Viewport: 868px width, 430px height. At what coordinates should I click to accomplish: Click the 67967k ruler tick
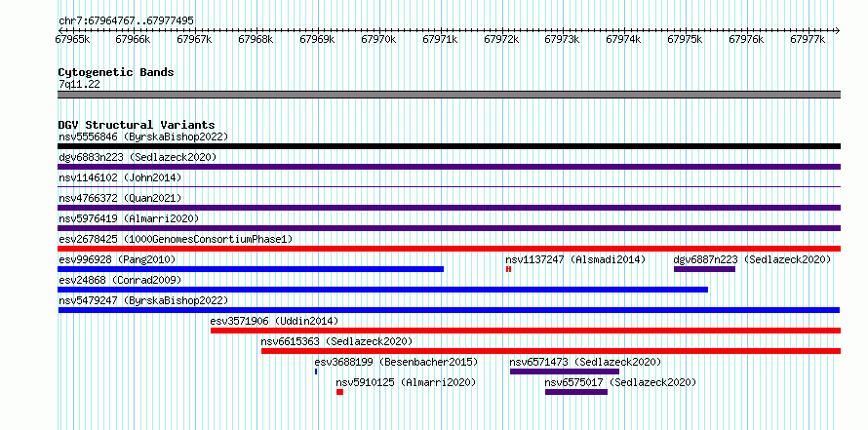194,39
